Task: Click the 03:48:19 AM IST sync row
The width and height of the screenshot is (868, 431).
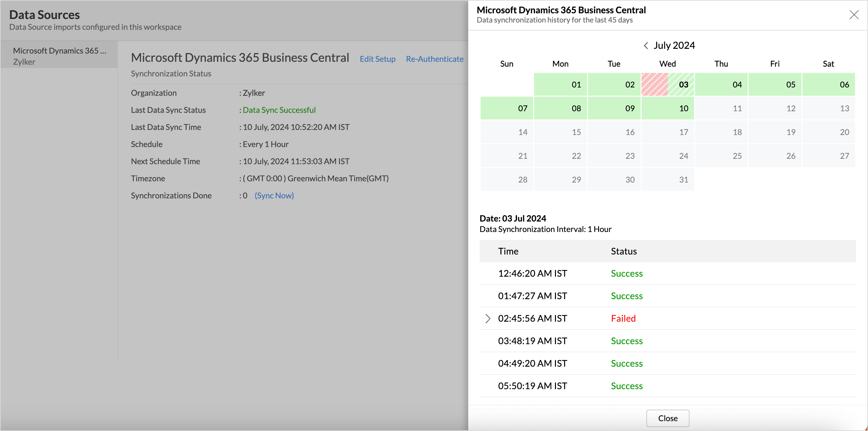Action: (x=533, y=341)
